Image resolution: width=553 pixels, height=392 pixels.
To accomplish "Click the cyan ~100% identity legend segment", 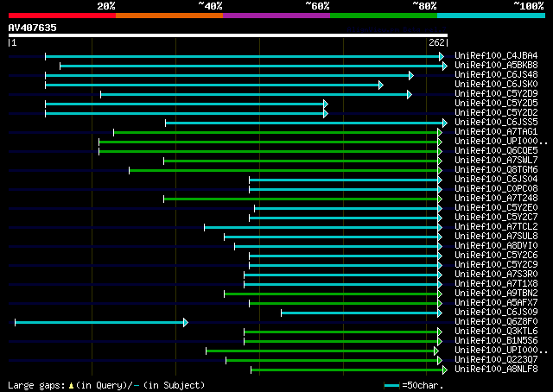I will [x=492, y=16].
